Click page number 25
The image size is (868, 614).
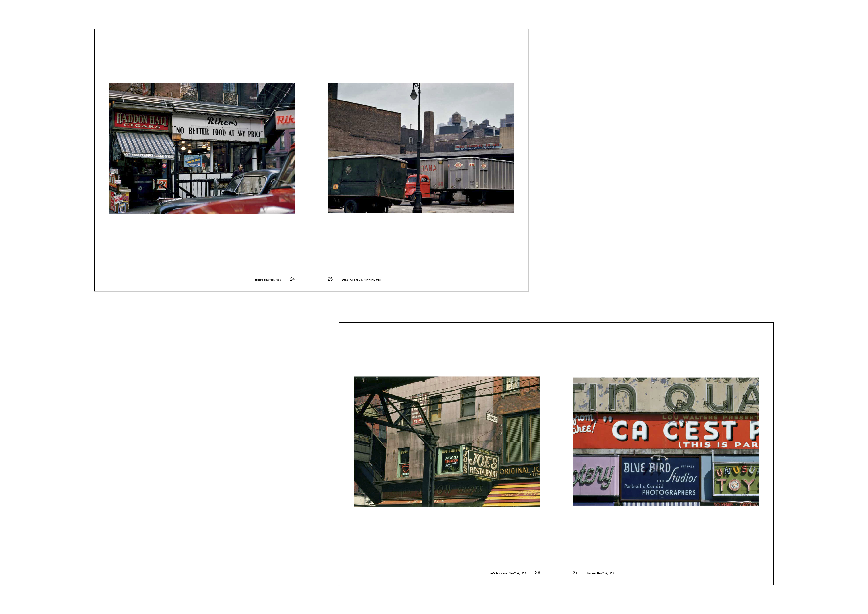330,279
